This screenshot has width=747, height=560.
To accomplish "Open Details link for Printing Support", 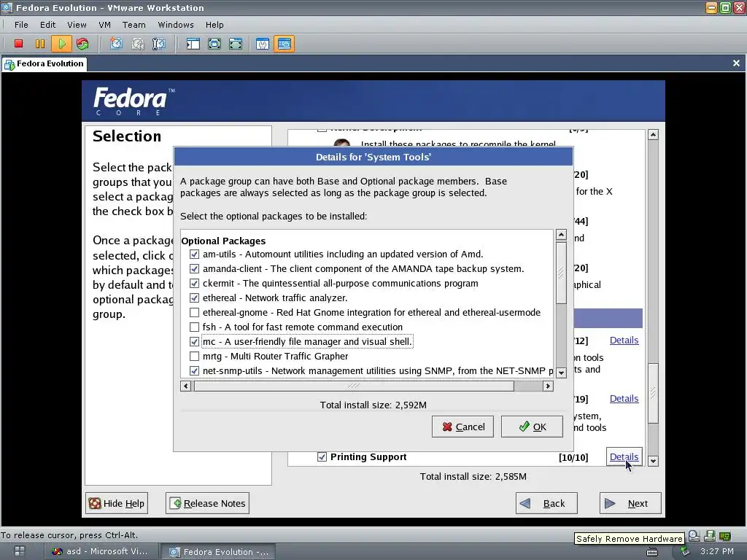I will click(624, 456).
